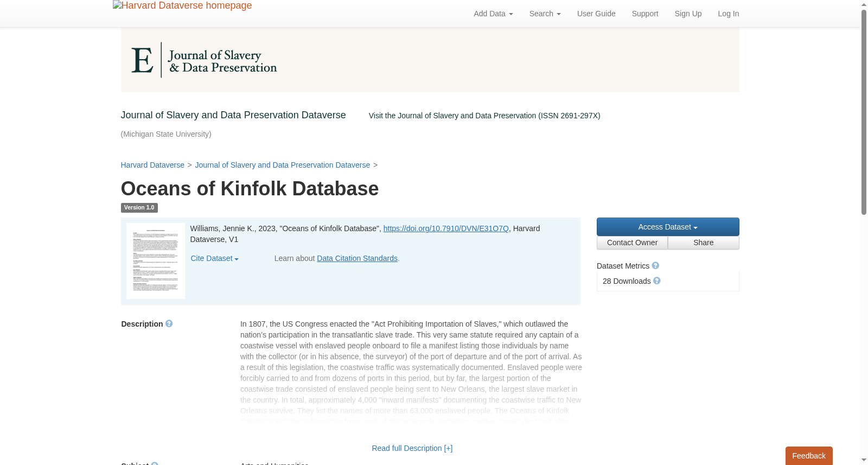Expand Read full Description link
868x465 pixels.
click(x=412, y=448)
